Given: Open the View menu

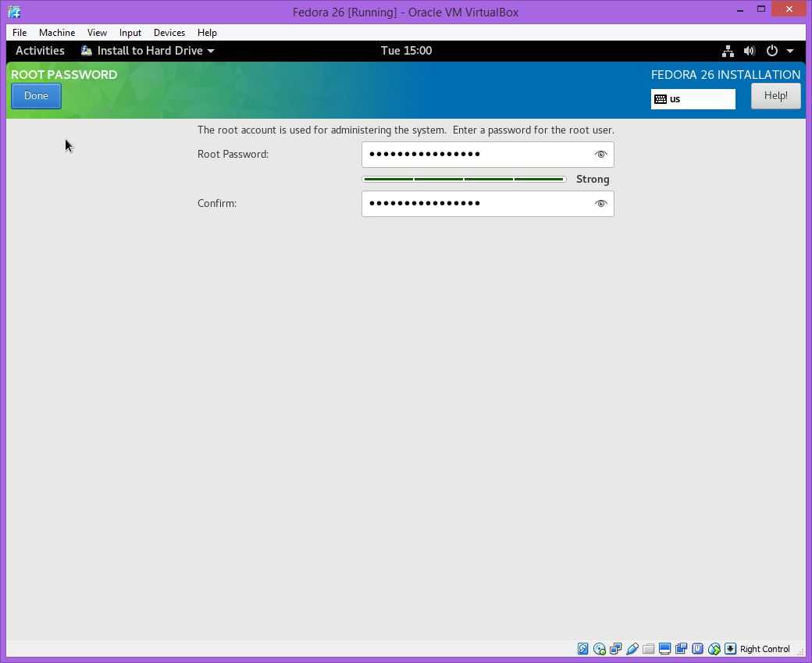Looking at the screenshot, I should tap(97, 33).
